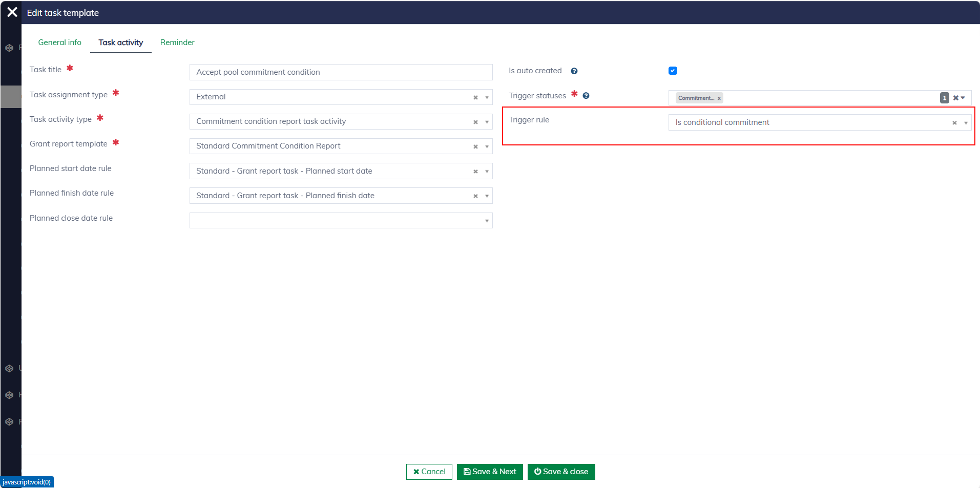Close the Edit task template dialog
This screenshot has width=980, height=488.
12,12
